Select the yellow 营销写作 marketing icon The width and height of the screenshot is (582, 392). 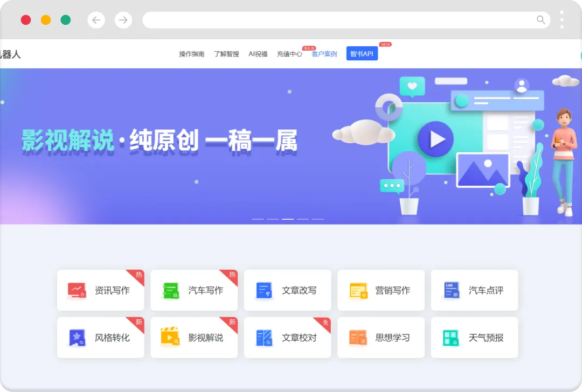coord(358,291)
